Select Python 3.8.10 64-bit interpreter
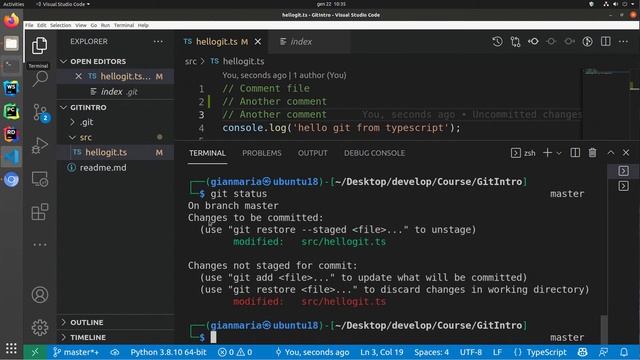Image resolution: width=640 pixels, height=360 pixels. coord(168,352)
